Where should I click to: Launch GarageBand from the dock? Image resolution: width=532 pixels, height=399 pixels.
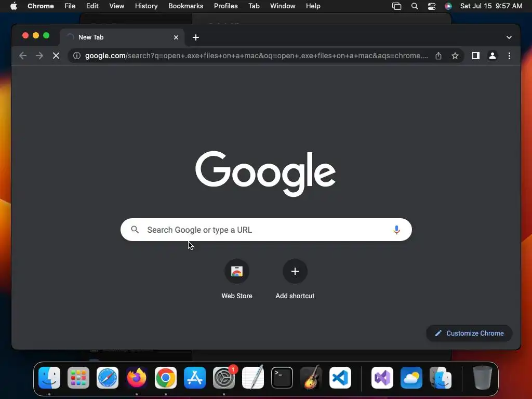click(311, 378)
